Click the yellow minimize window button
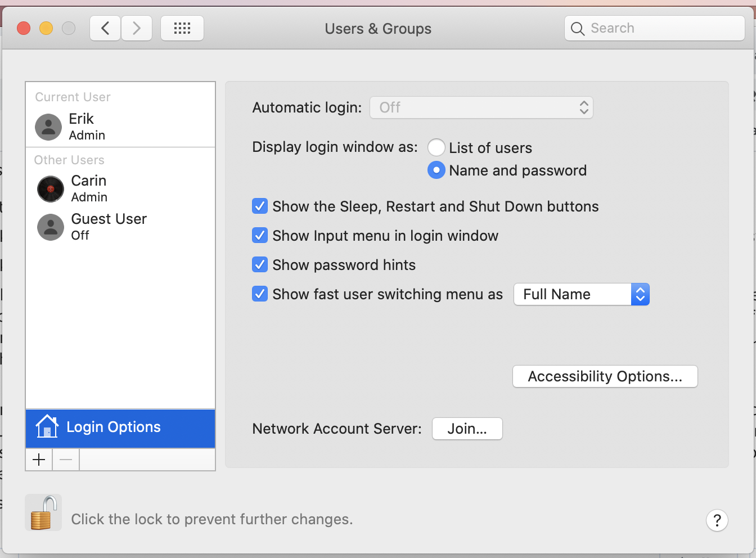This screenshot has width=756, height=558. coord(46,28)
